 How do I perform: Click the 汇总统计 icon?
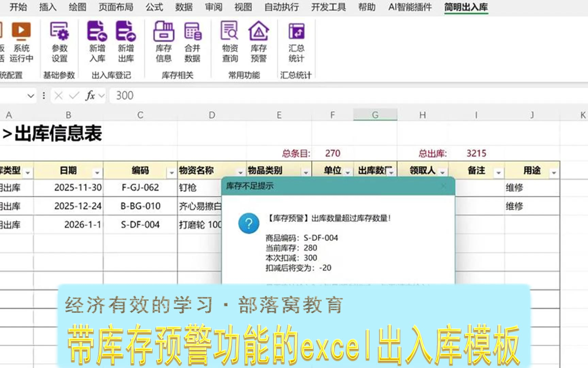296,42
